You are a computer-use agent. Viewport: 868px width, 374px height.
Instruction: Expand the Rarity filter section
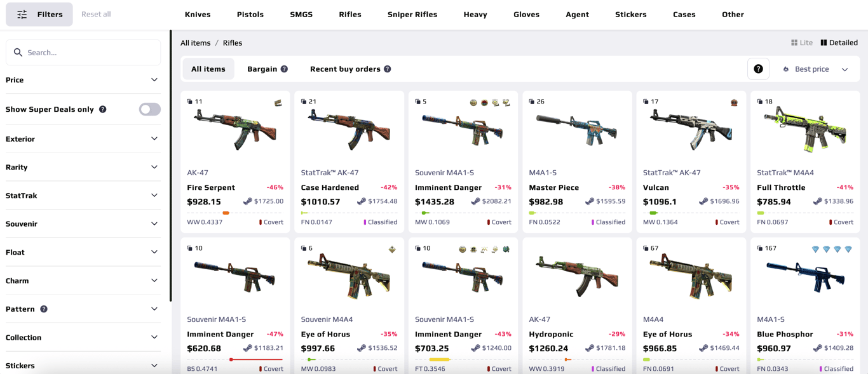(83, 168)
